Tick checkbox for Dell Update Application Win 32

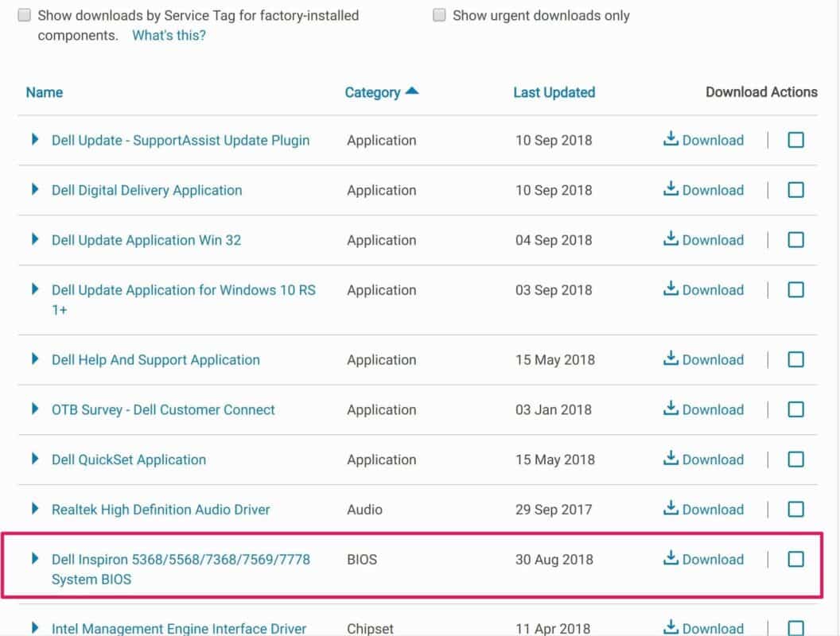[x=795, y=240]
